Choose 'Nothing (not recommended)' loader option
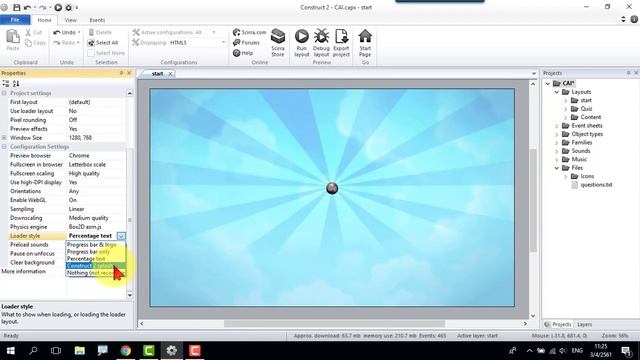Screen dimensions: 640x360 click(96, 273)
